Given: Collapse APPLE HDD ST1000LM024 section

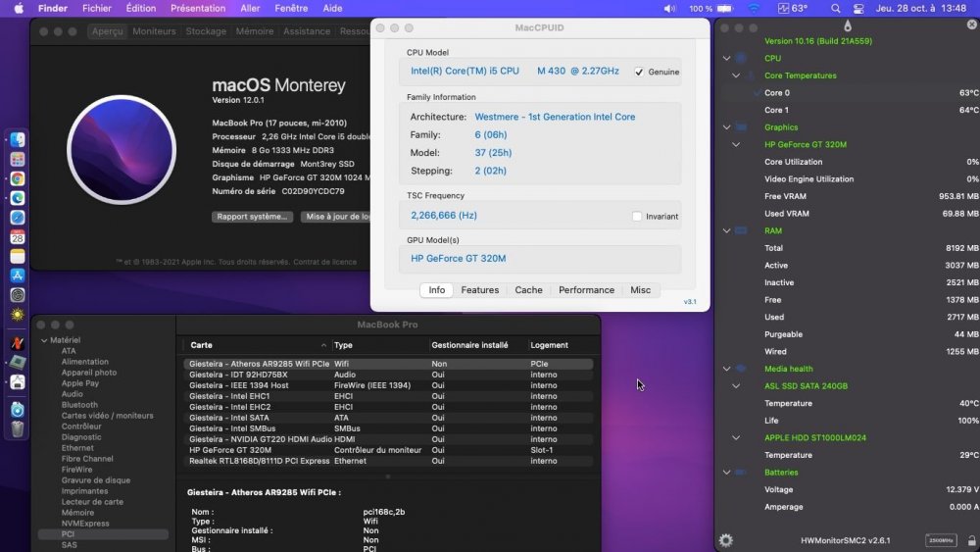Looking at the screenshot, I should click(736, 437).
